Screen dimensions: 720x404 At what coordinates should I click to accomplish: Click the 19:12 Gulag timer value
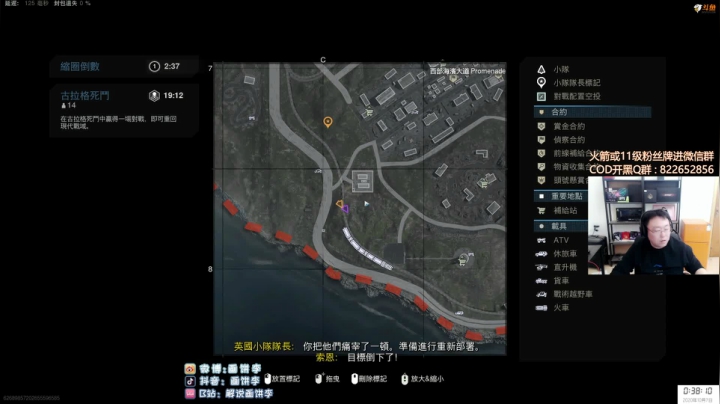(173, 95)
